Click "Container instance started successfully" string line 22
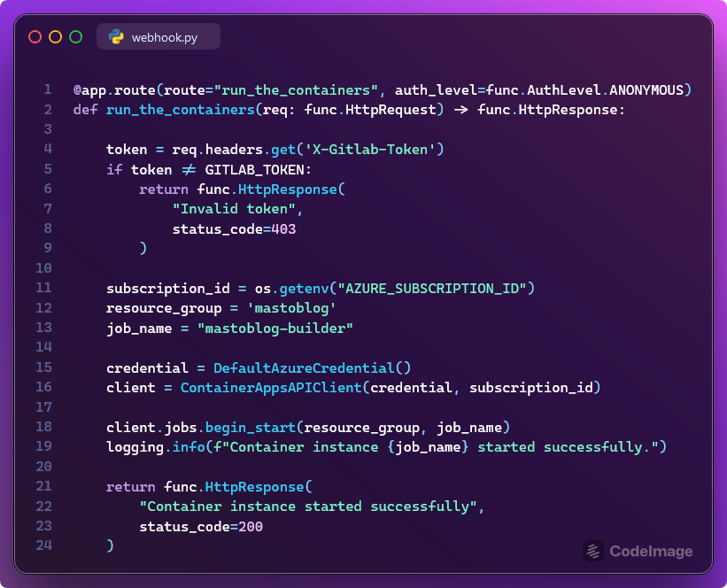This screenshot has height=588, width=727. pyautogui.click(x=308, y=507)
